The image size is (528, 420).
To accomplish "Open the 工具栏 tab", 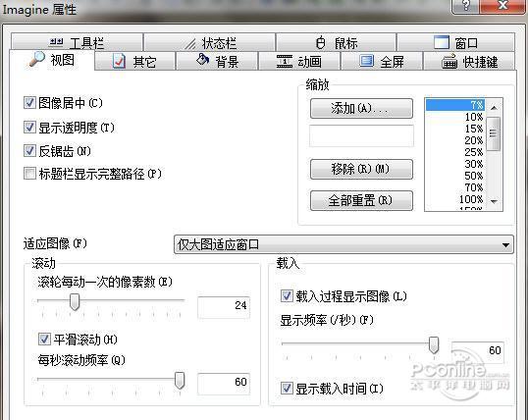I will click(77, 42).
